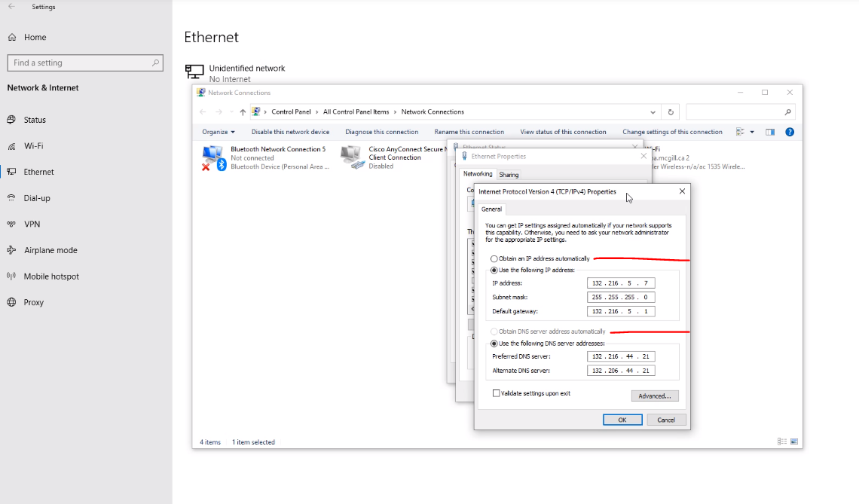Image resolution: width=859 pixels, height=504 pixels.
Task: Click the change view layout icon near Help
Action: coord(739,131)
